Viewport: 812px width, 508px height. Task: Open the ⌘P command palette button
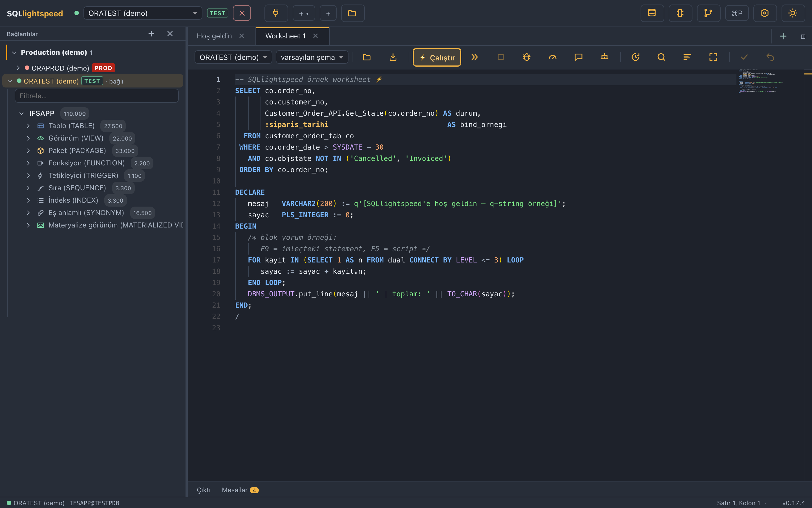tap(736, 13)
